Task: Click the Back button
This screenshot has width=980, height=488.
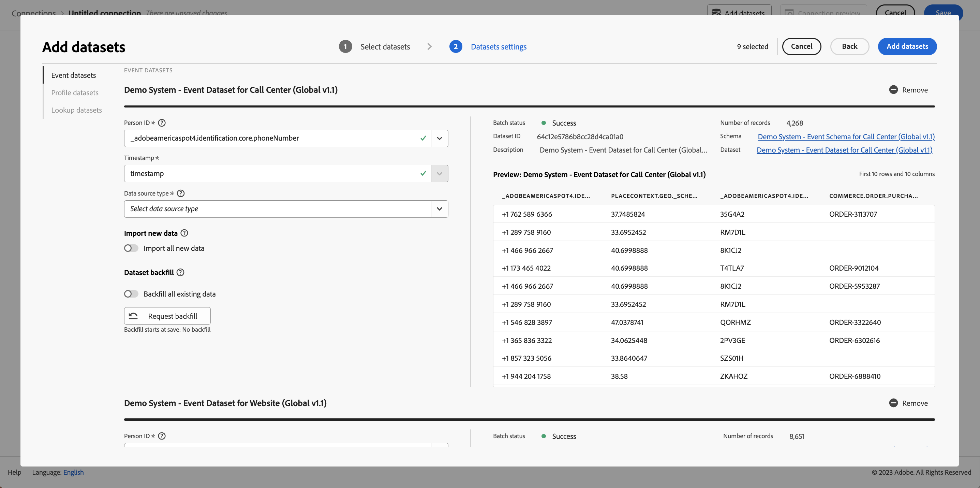Action: (x=849, y=46)
